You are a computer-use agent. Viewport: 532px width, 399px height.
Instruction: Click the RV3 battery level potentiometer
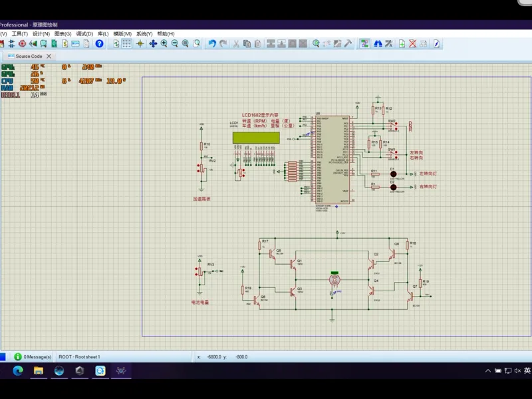[x=200, y=271]
